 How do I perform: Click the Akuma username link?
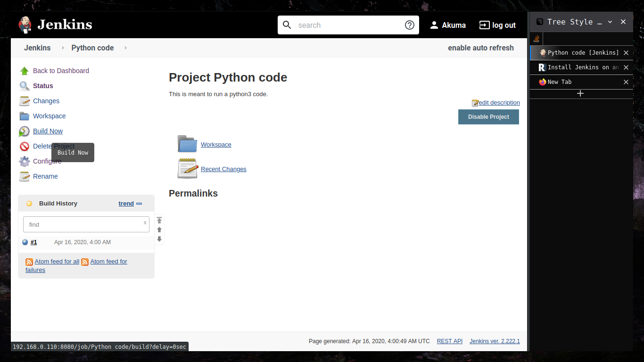pyautogui.click(x=454, y=25)
